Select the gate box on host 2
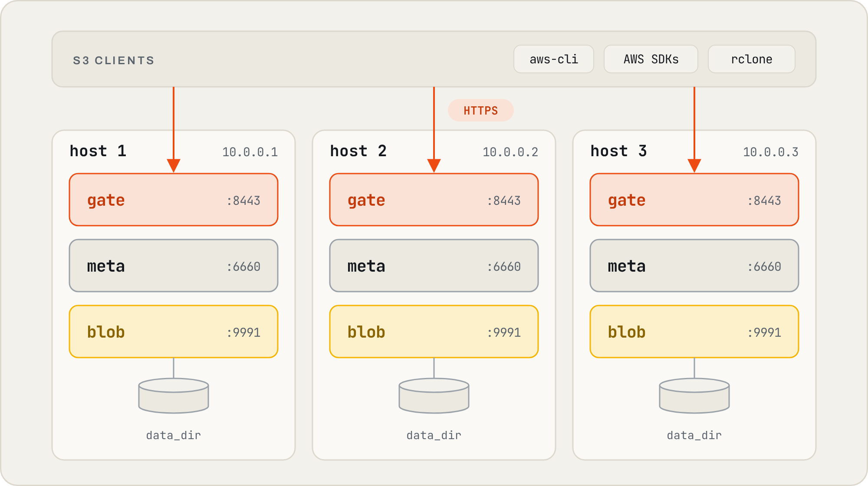The width and height of the screenshot is (868, 486). coord(434,200)
